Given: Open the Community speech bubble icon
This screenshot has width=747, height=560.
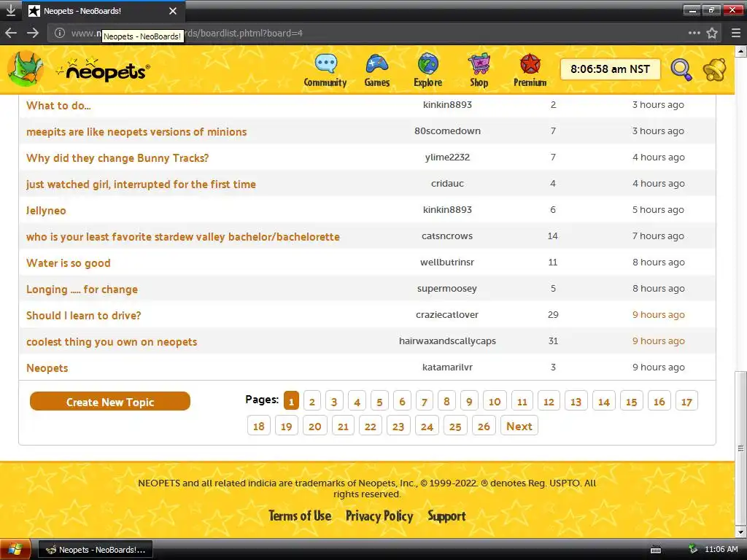Looking at the screenshot, I should (326, 64).
